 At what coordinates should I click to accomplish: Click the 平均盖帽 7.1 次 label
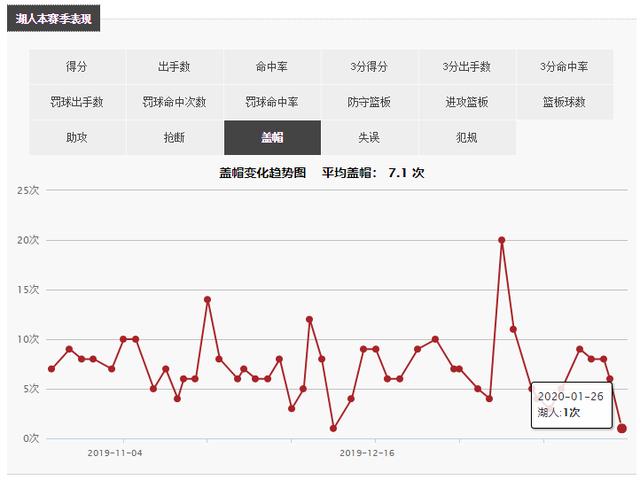coord(373,173)
